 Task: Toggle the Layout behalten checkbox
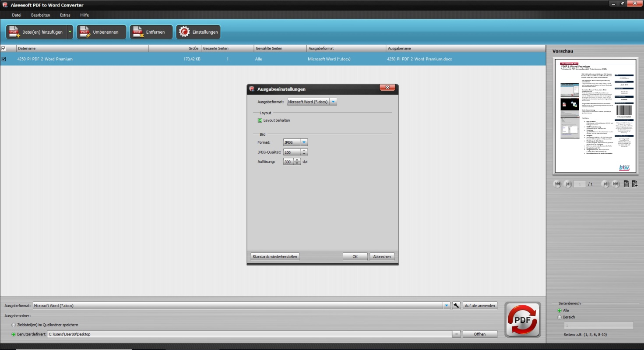click(260, 120)
